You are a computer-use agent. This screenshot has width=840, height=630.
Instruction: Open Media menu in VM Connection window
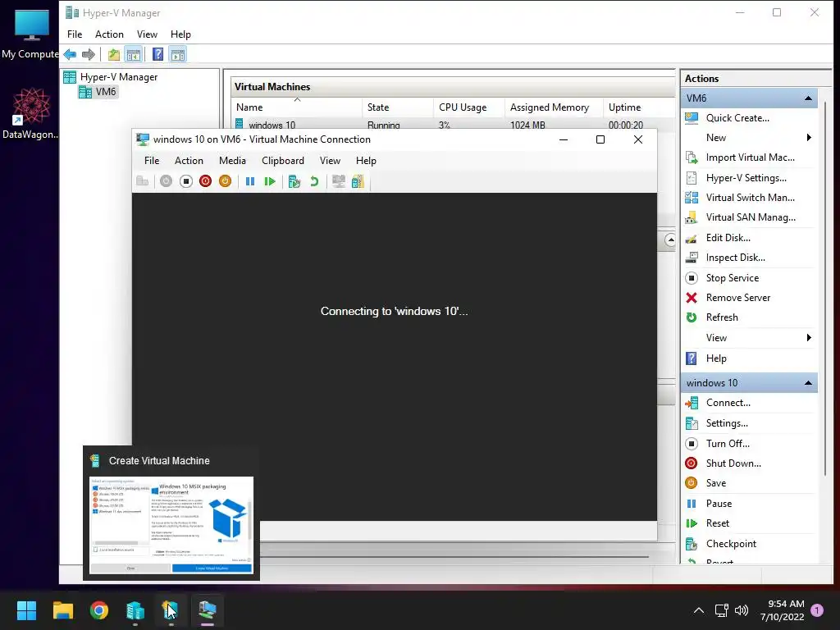(232, 161)
